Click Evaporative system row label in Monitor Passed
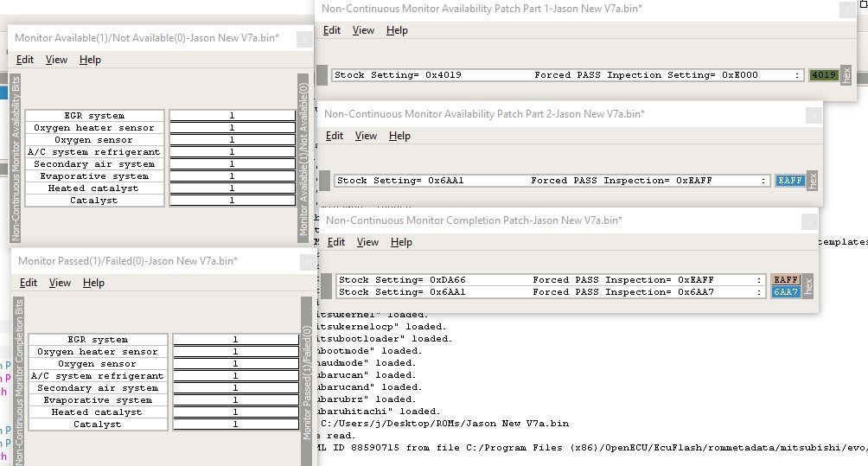The image size is (868, 466). (98, 400)
